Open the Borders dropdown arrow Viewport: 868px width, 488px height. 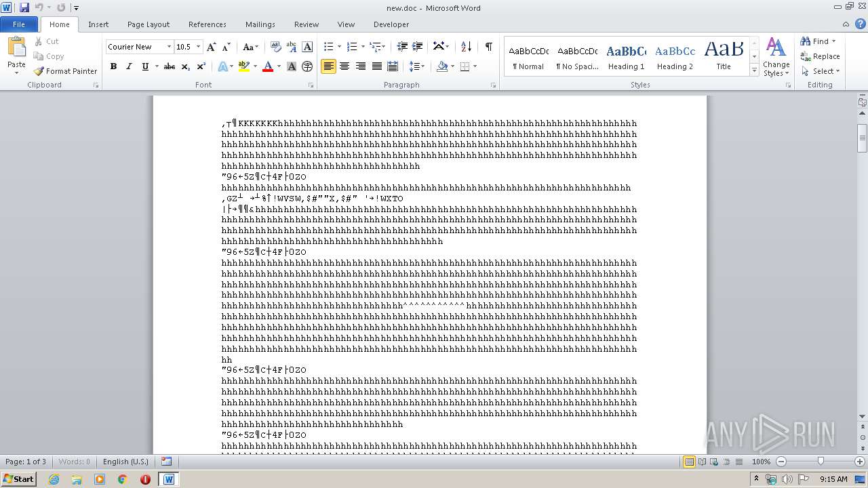(475, 66)
